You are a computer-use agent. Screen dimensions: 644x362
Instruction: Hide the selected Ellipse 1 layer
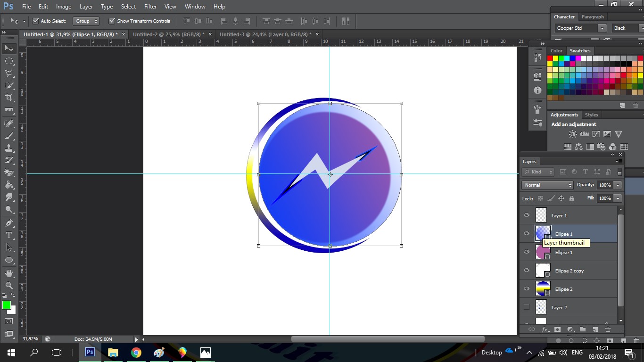click(527, 234)
